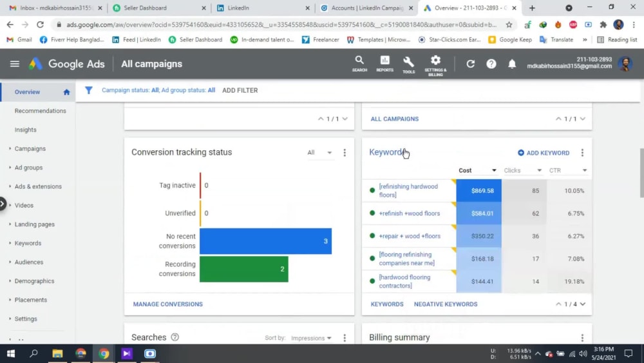Open Windows Start menu
Image resolution: width=644 pixels, height=363 pixels.
(11, 353)
